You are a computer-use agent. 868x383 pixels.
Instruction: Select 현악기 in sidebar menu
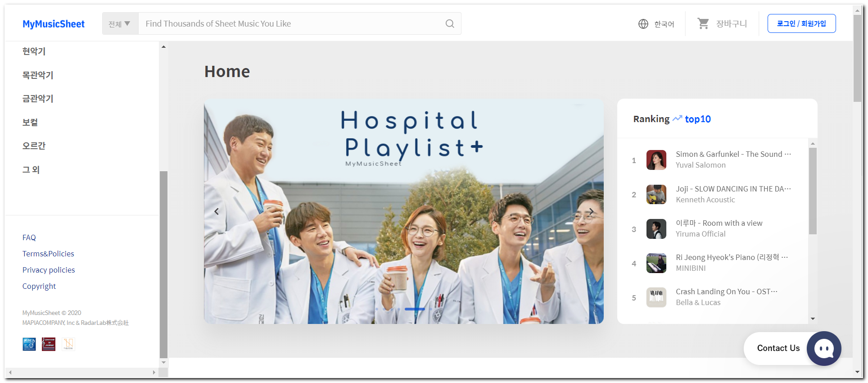coord(34,51)
